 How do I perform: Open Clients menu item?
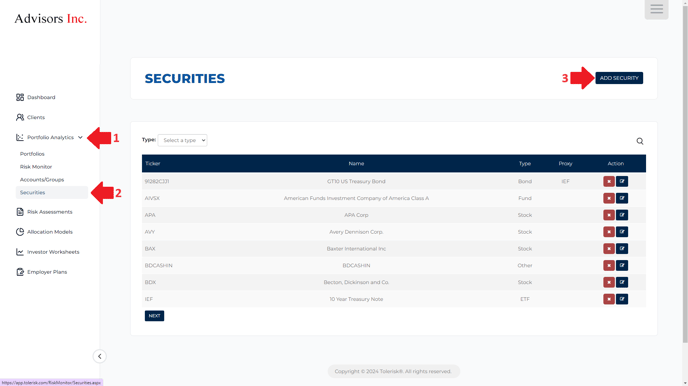[x=36, y=117]
